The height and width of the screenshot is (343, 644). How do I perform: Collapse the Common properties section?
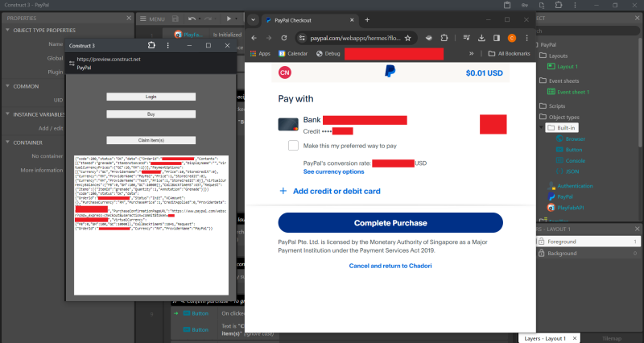point(7,86)
